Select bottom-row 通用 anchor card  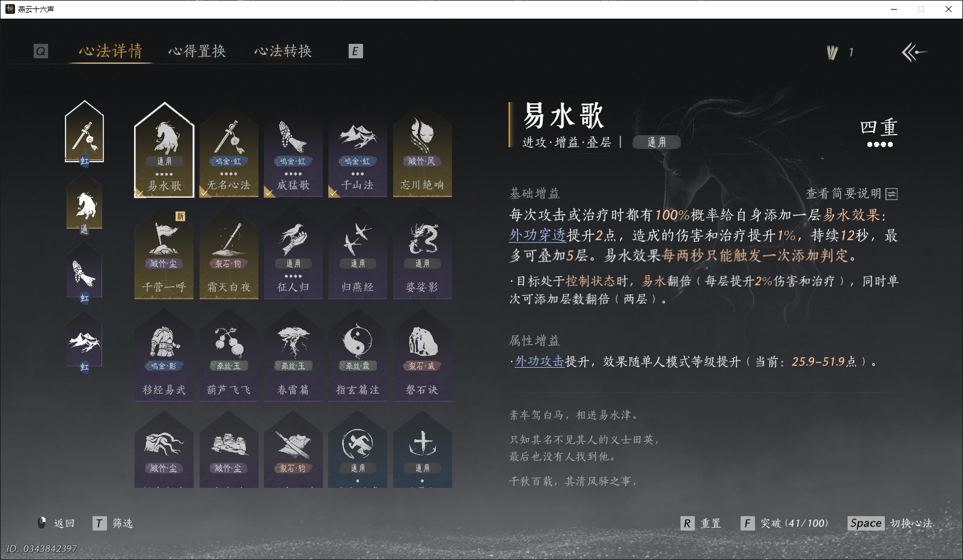[422, 451]
